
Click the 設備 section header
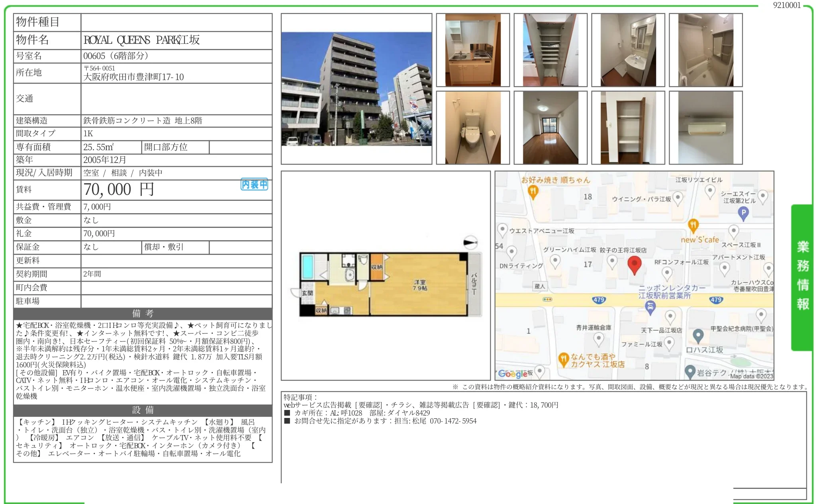(x=143, y=410)
